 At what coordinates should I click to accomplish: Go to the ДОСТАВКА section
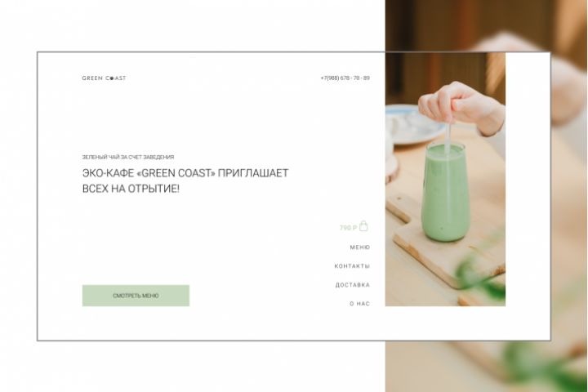pos(353,285)
